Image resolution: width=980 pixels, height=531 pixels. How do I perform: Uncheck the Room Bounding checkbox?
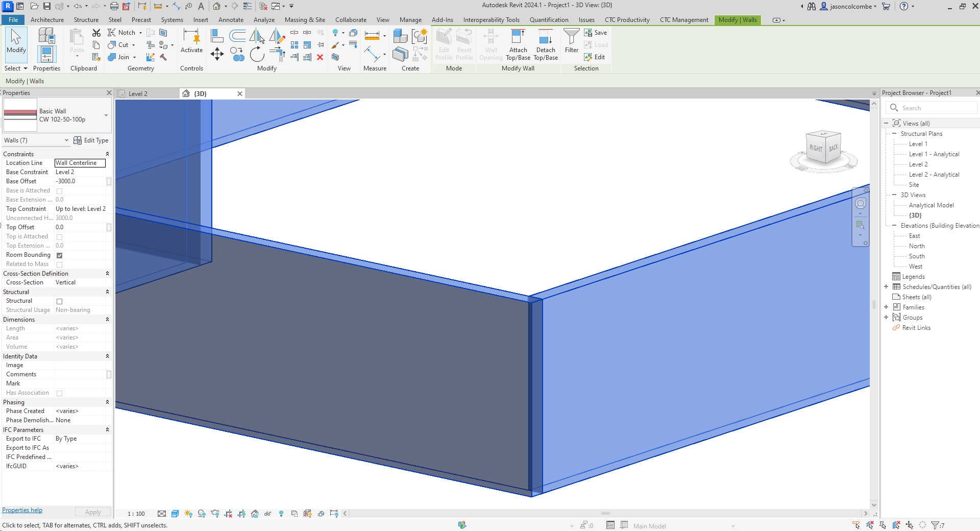coord(59,255)
